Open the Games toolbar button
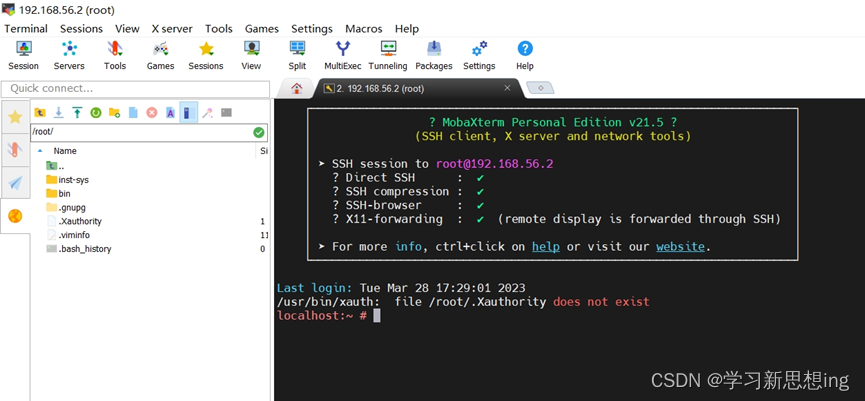Image resolution: width=865 pixels, height=401 pixels. pos(161,56)
